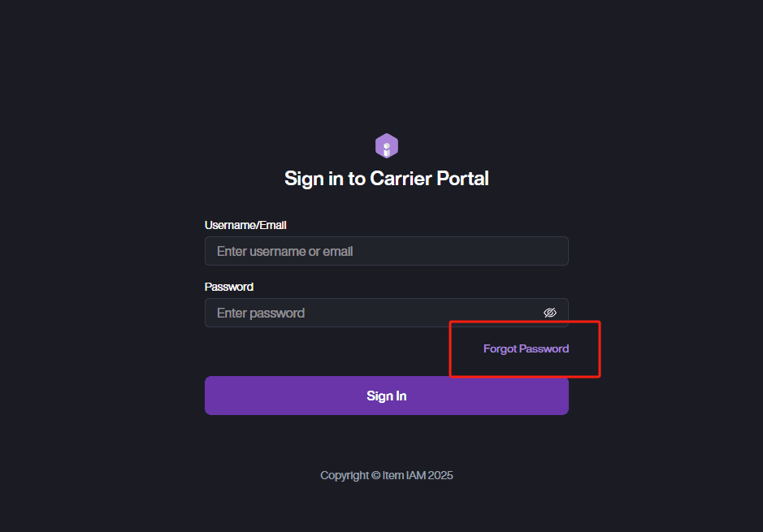Click the Password field label

tap(229, 287)
